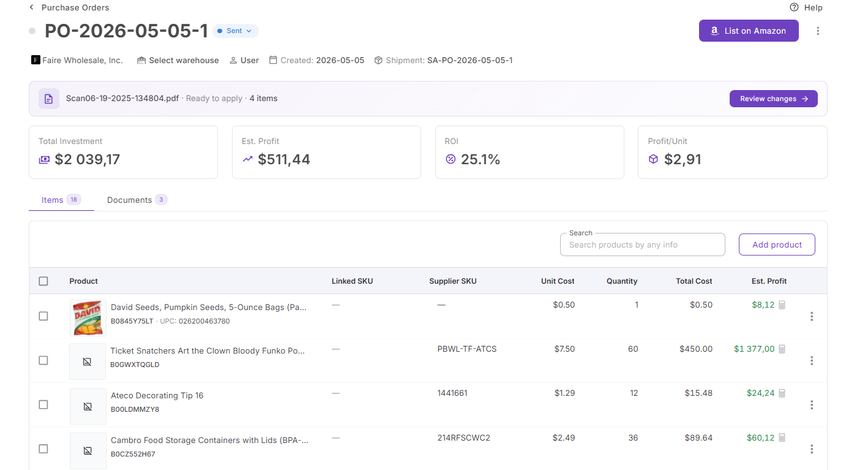The image size is (868, 470).
Task: Open row menu for Ateco Decorating Tip
Action: click(812, 404)
